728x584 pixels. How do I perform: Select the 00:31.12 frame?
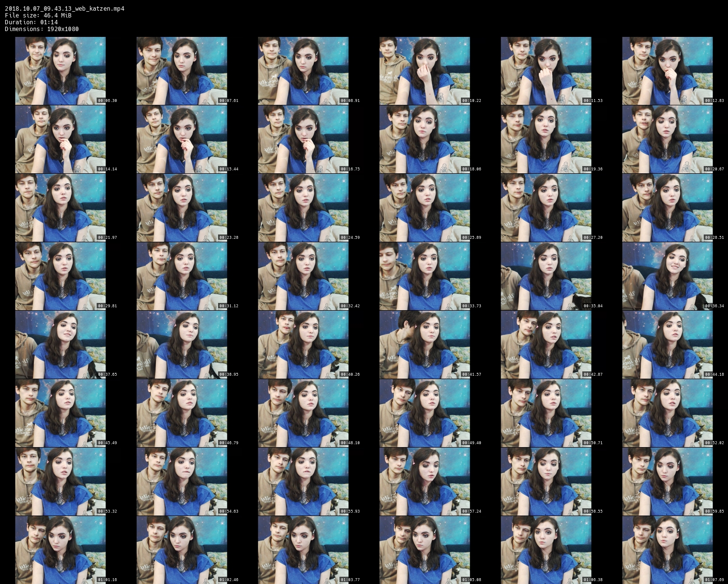[x=182, y=276]
